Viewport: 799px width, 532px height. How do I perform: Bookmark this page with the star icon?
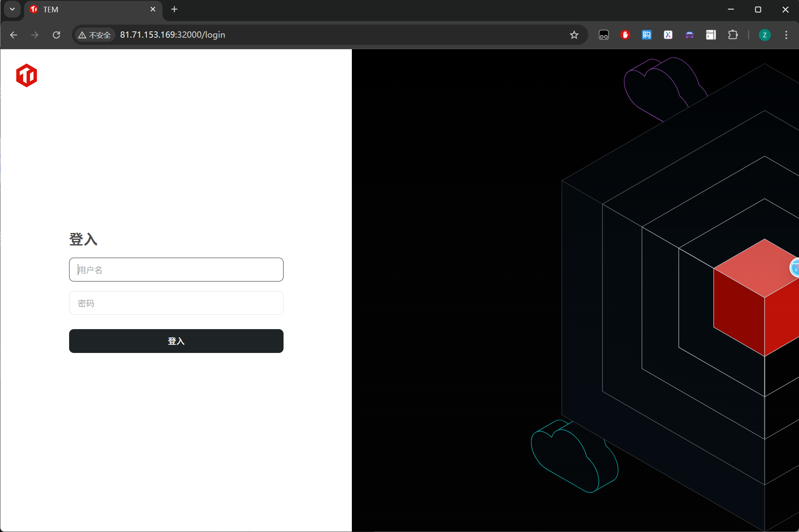(x=574, y=35)
